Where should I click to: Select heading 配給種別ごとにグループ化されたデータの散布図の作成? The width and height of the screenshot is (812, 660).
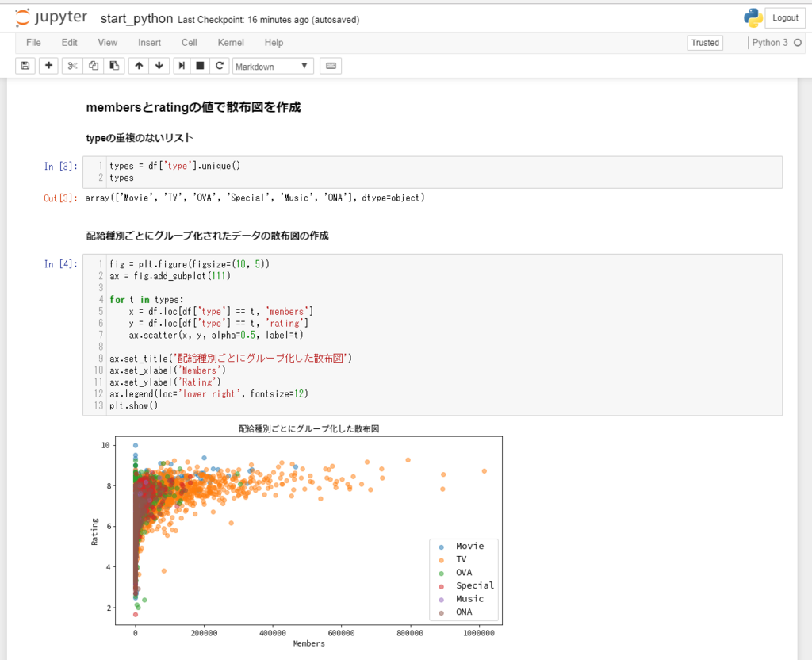tap(207, 236)
